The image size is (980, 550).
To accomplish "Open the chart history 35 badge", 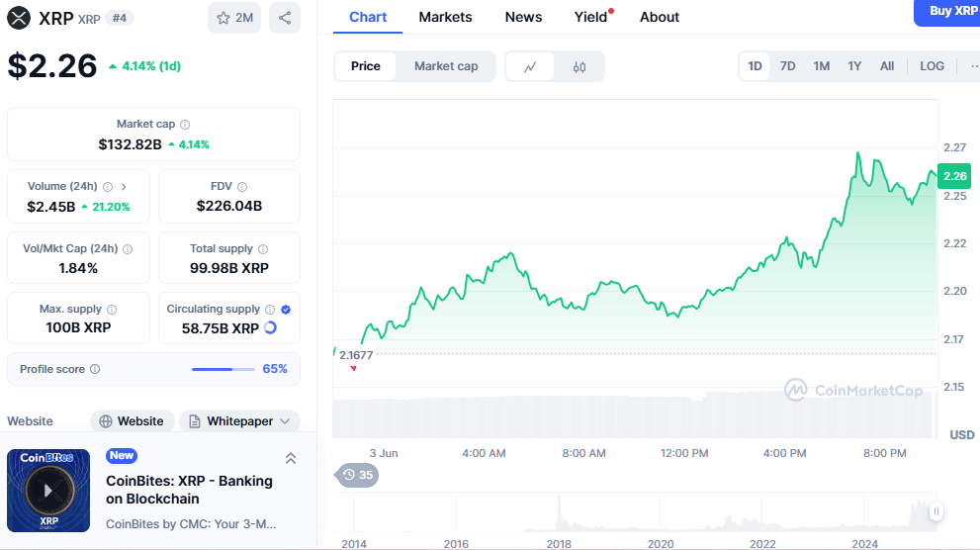I will (358, 475).
